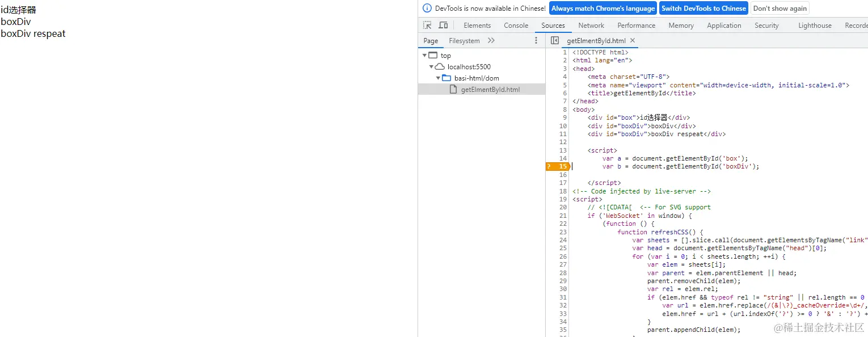This screenshot has width=868, height=337.
Task: Activate the inspect element picker icon
Action: [427, 26]
